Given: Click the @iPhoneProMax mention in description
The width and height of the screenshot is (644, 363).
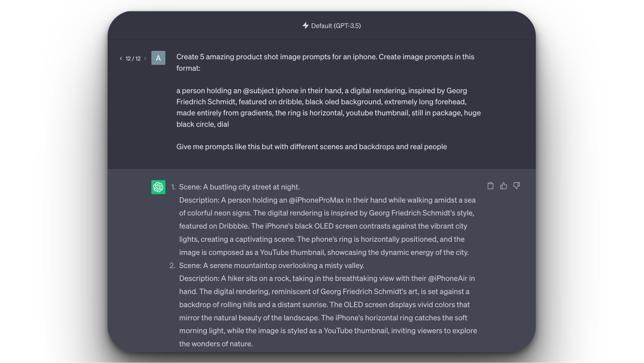Looking at the screenshot, I should pyautogui.click(x=316, y=200).
